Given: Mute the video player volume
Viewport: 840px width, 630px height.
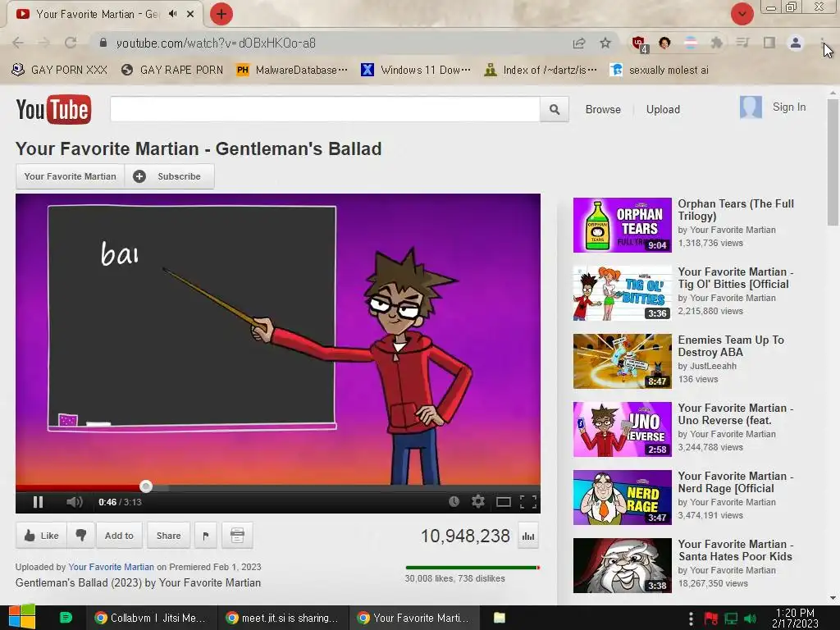Looking at the screenshot, I should click(75, 502).
